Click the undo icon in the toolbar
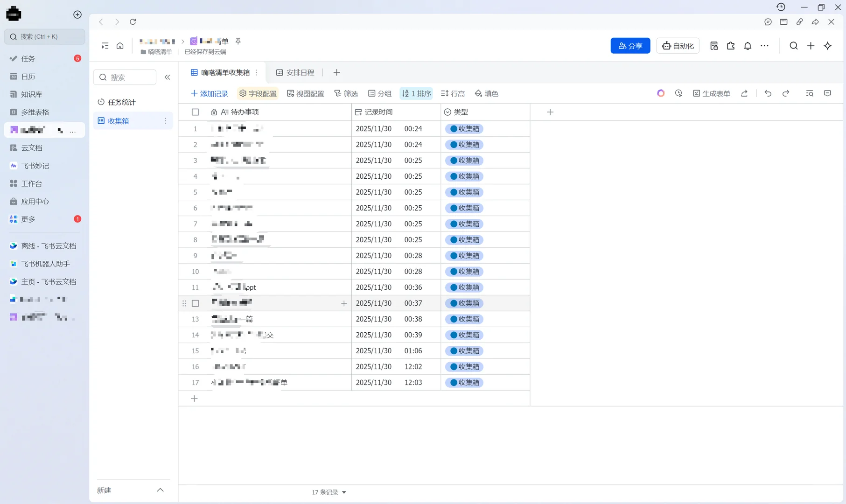Screen dimensions: 846x504 tap(768, 93)
